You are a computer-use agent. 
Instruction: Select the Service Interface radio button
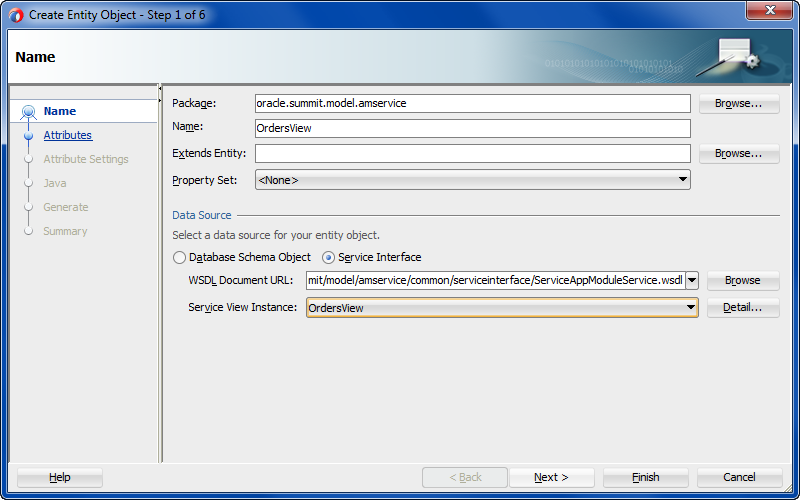click(x=329, y=257)
